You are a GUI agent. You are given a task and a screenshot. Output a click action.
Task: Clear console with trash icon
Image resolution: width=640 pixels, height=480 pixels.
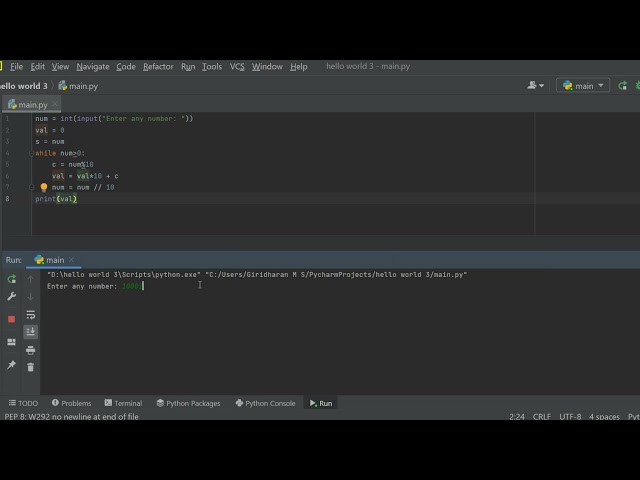[31, 367]
